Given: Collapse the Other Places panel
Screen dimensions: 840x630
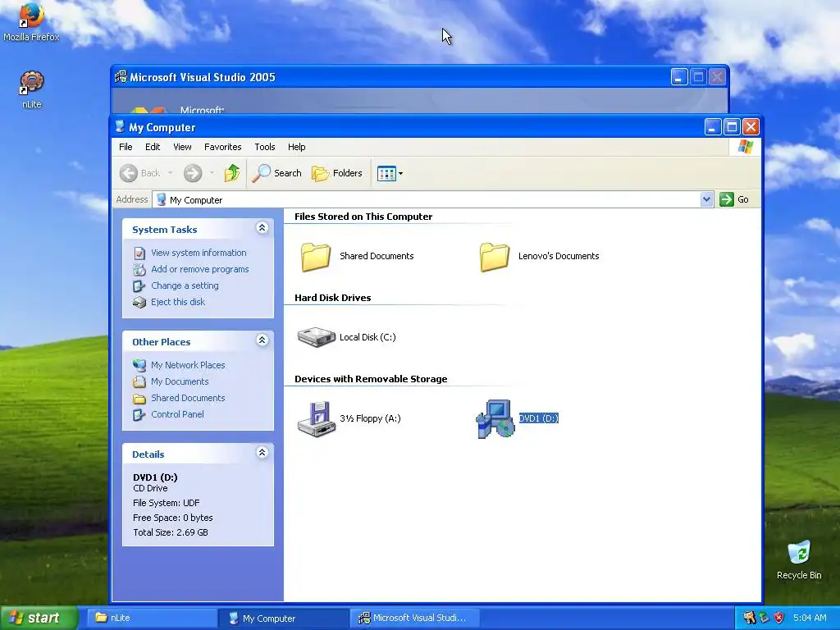Looking at the screenshot, I should pos(262,340).
